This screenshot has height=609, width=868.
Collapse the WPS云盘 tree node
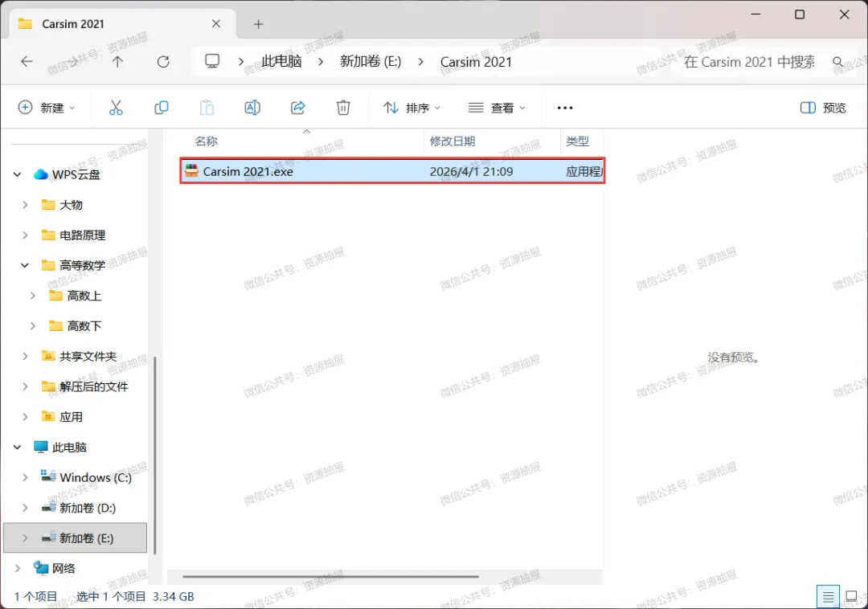pyautogui.click(x=17, y=175)
